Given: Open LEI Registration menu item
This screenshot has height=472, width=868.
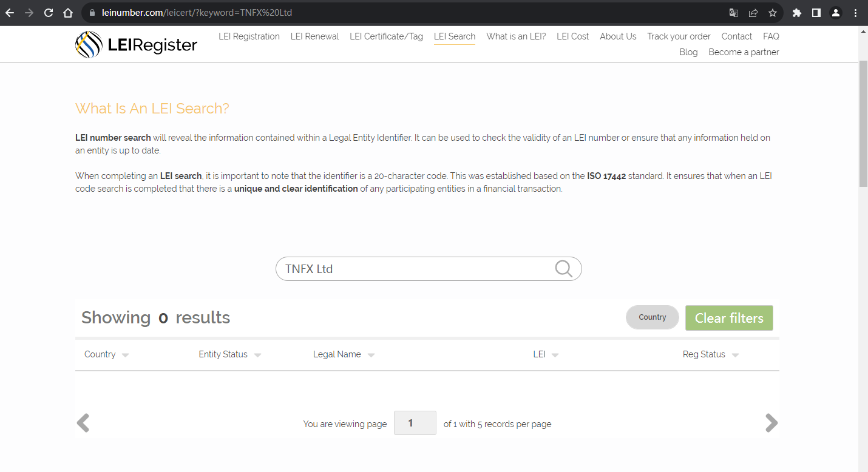Looking at the screenshot, I should coord(249,36).
